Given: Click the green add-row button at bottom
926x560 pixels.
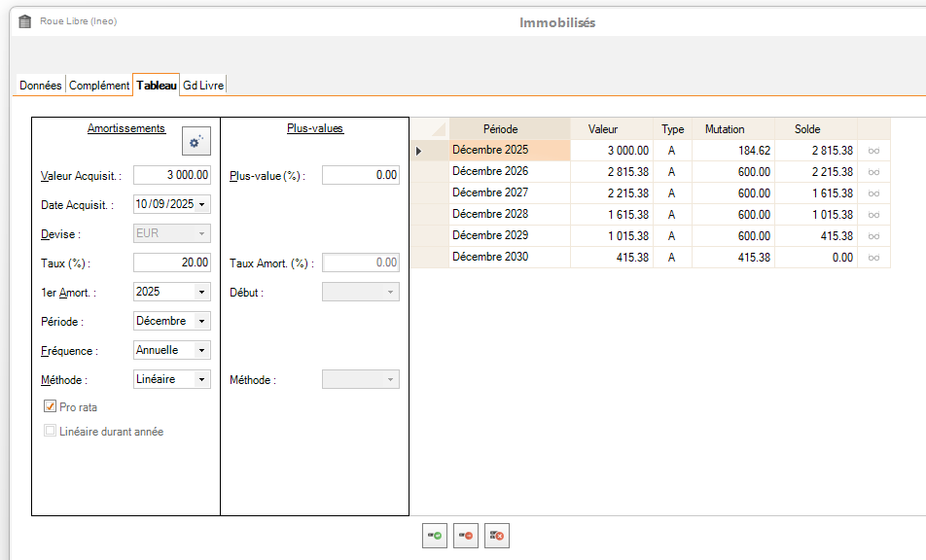Looking at the screenshot, I should (x=435, y=536).
